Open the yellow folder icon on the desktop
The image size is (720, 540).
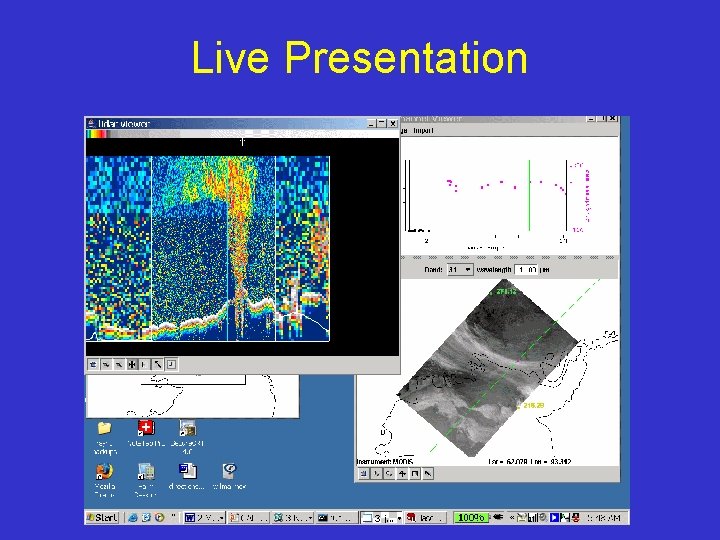(x=105, y=428)
